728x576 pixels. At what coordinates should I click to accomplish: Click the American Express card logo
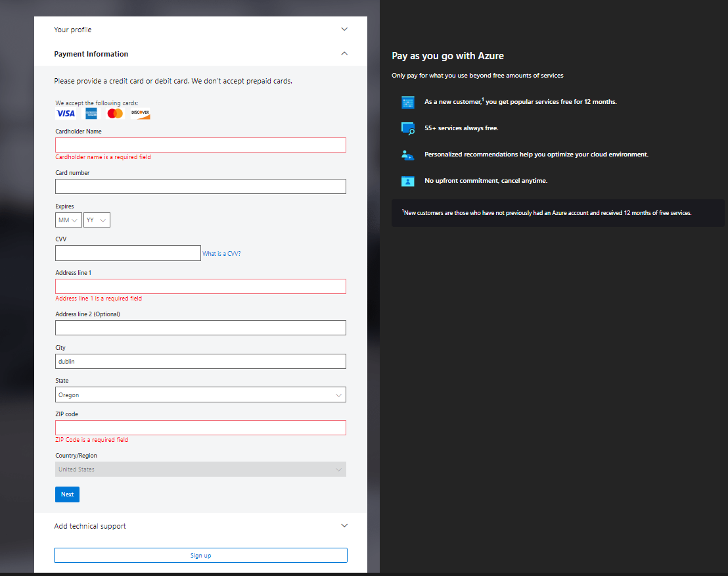91,113
